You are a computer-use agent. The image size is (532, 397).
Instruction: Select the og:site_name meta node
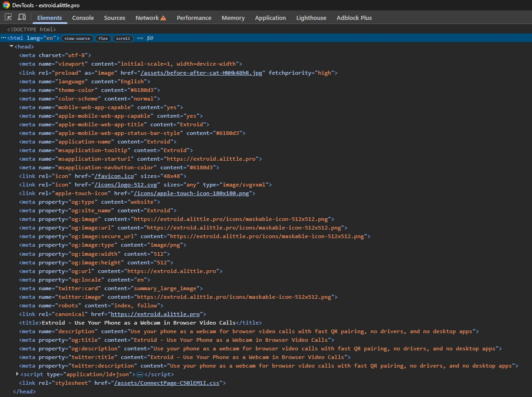(x=98, y=210)
